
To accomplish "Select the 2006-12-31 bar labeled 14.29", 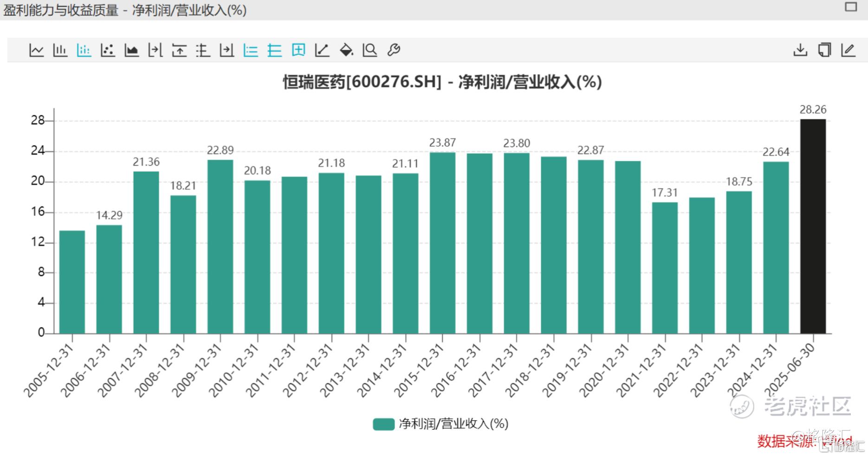I will pyautogui.click(x=109, y=279).
